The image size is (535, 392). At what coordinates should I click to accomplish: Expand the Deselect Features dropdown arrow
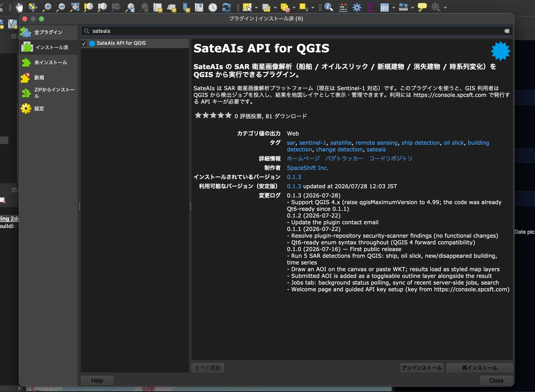pyautogui.click(x=294, y=7)
